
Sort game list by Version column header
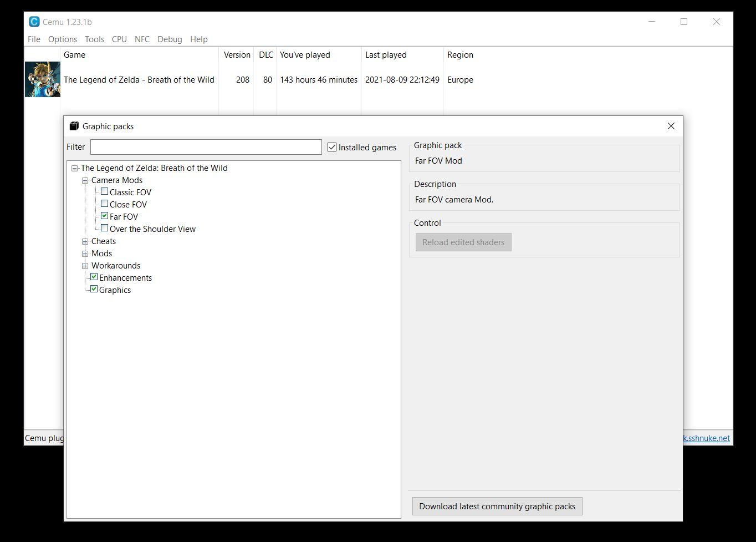click(x=237, y=55)
